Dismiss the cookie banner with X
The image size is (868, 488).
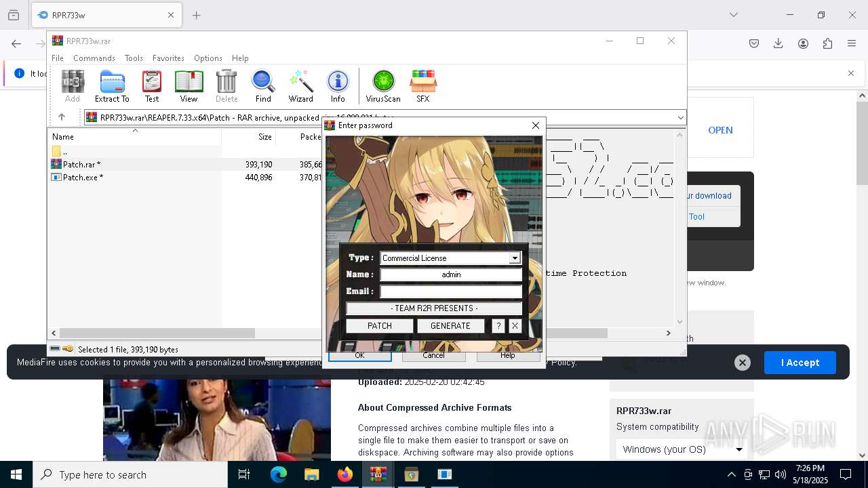tap(743, 363)
